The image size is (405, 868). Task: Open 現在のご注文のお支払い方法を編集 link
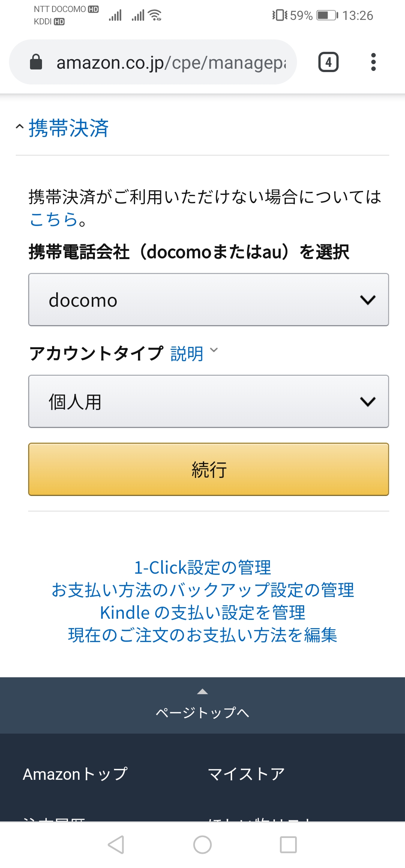(202, 635)
